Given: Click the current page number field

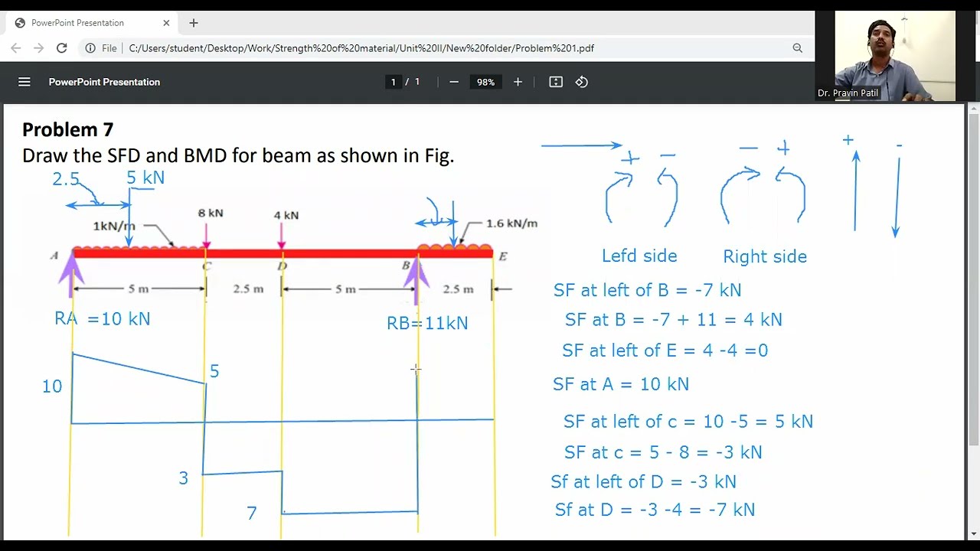Looking at the screenshot, I should coord(394,82).
